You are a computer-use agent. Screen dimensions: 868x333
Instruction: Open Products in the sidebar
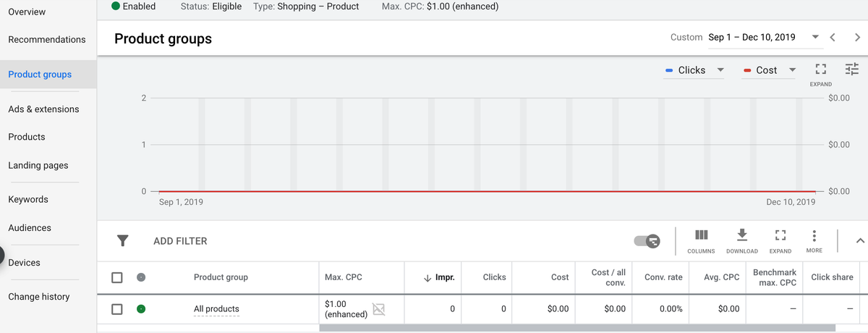click(x=27, y=137)
